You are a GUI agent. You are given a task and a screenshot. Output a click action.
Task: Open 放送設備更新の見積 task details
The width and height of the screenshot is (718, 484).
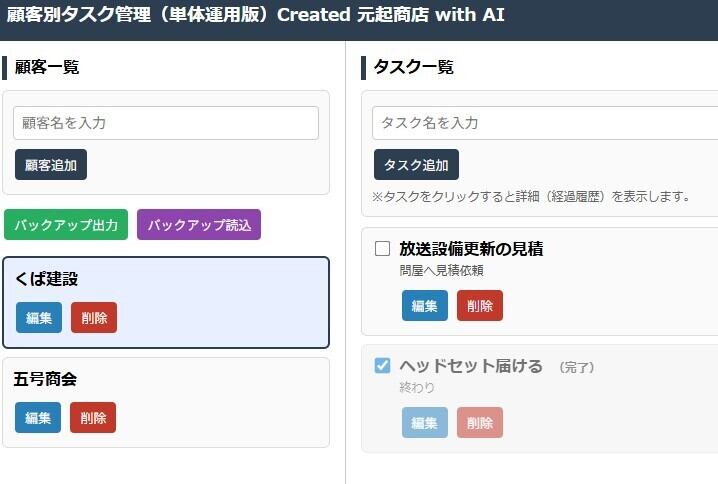point(471,249)
